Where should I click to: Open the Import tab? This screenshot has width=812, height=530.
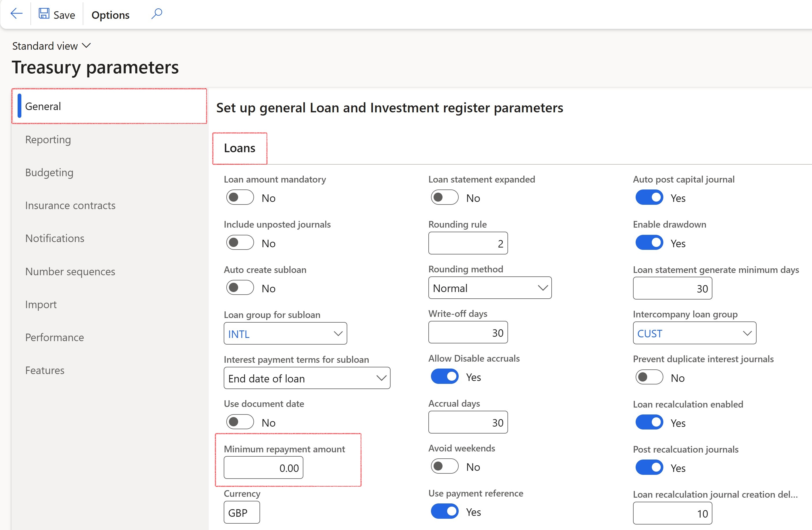coord(41,304)
